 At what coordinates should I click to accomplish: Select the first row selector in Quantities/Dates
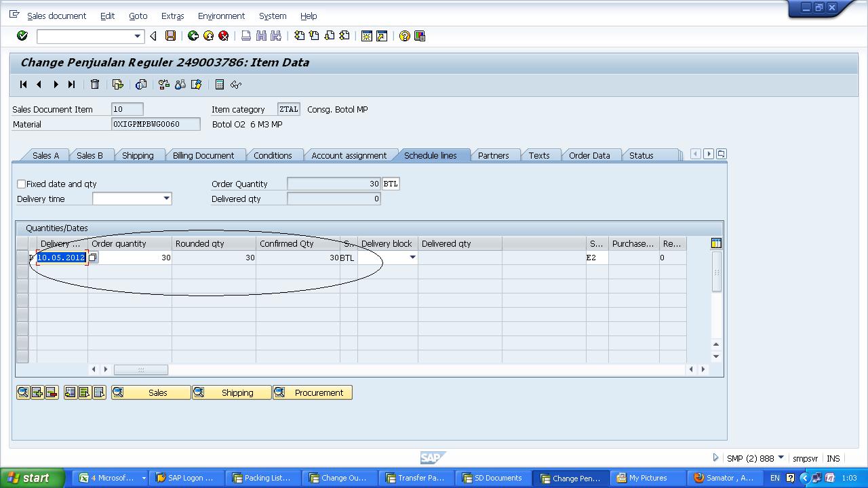22,258
